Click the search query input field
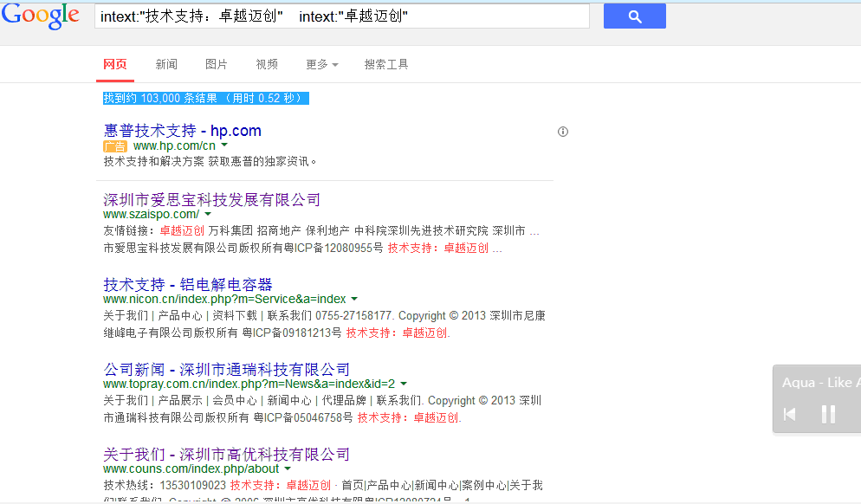 click(341, 16)
